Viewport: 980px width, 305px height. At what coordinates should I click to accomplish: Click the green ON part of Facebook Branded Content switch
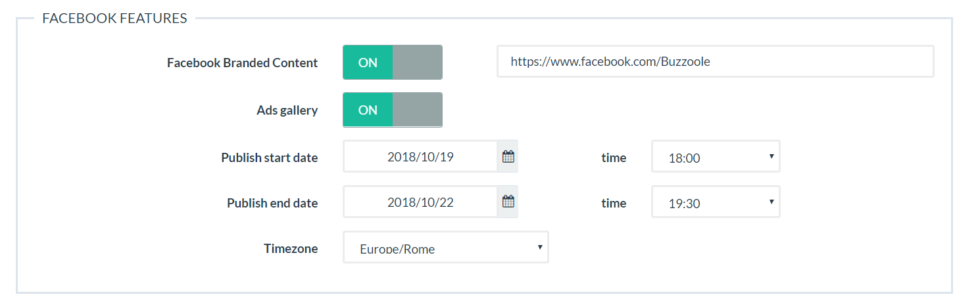click(368, 63)
